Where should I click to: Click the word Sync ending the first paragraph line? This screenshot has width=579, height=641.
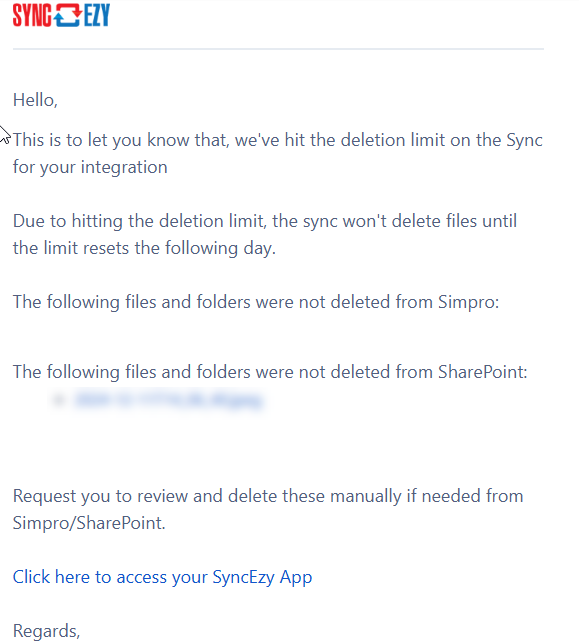525,140
